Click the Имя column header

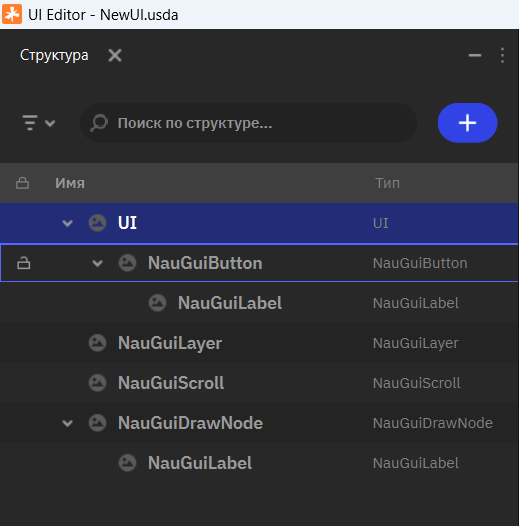coord(70,183)
